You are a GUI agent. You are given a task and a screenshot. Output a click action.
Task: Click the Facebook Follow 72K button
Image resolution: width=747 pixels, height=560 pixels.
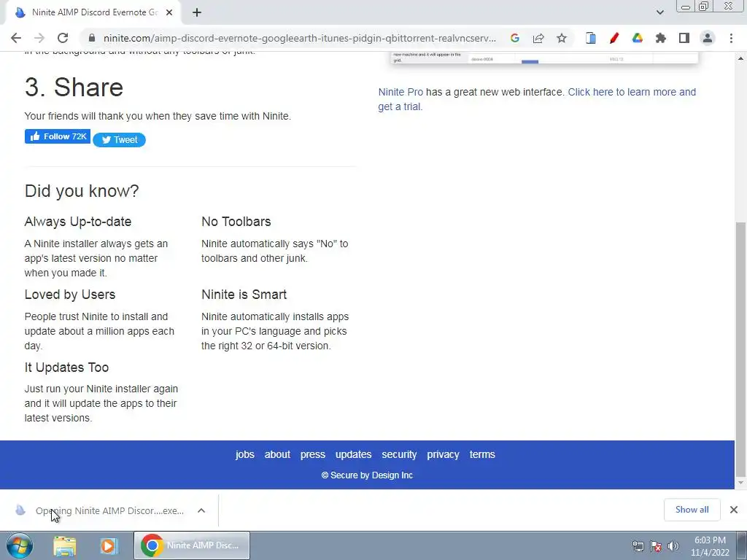[x=58, y=136]
